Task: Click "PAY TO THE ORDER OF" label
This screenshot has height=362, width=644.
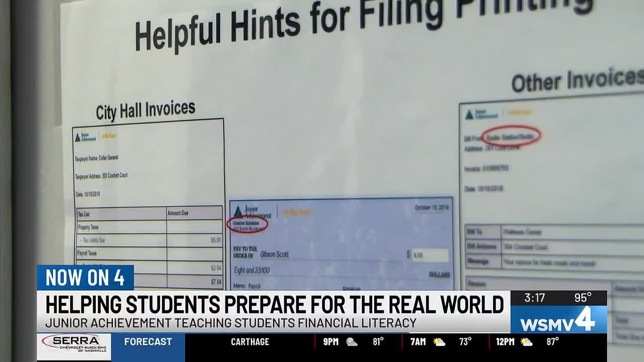Action: (245, 252)
